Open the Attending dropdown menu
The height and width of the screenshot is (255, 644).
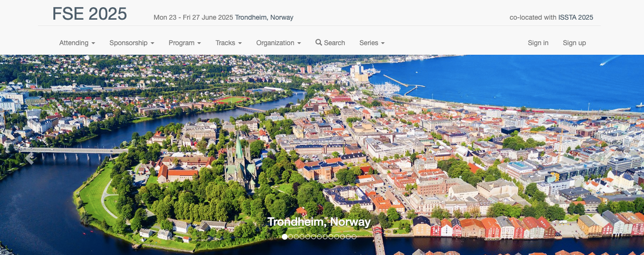click(x=77, y=43)
